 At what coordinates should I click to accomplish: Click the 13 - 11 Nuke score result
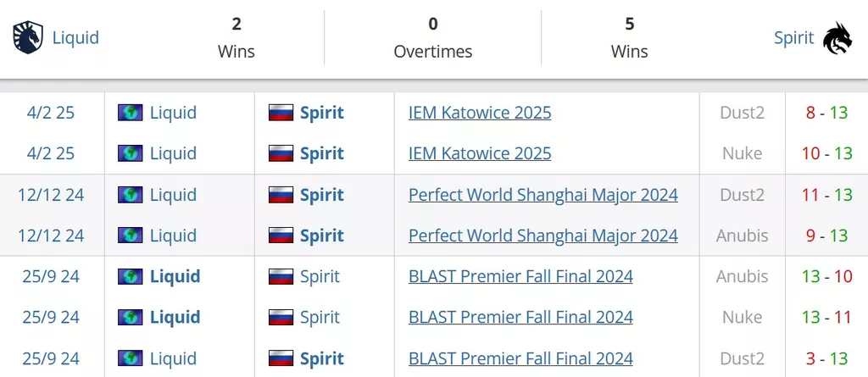coord(827,317)
